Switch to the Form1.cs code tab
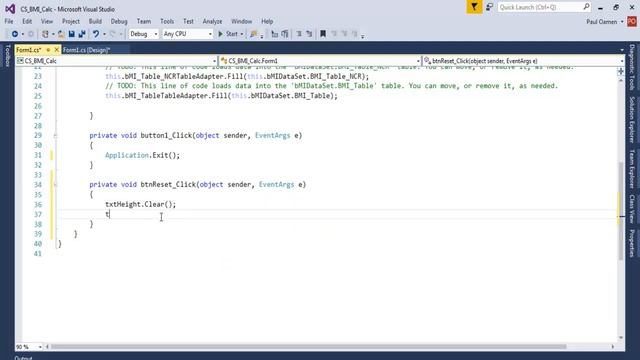The height and width of the screenshot is (360, 640). [29, 50]
